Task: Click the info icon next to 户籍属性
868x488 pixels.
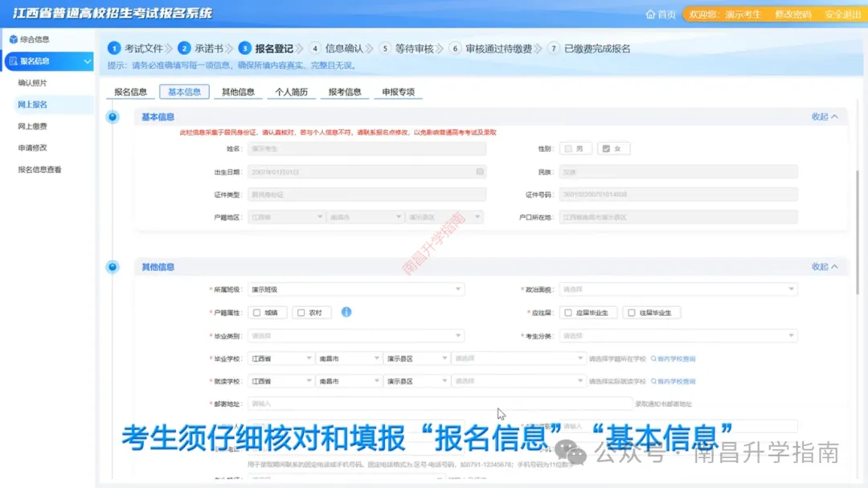Action: [346, 313]
